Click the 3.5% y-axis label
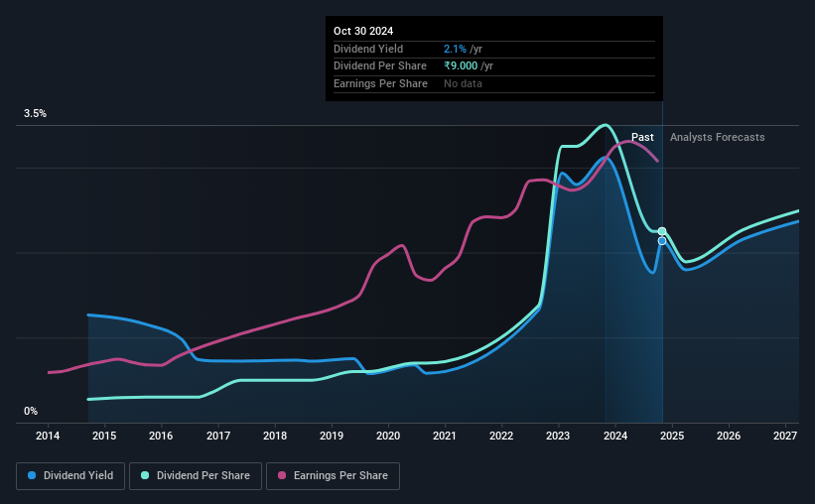Screen dimensions: 815x504 point(35,113)
